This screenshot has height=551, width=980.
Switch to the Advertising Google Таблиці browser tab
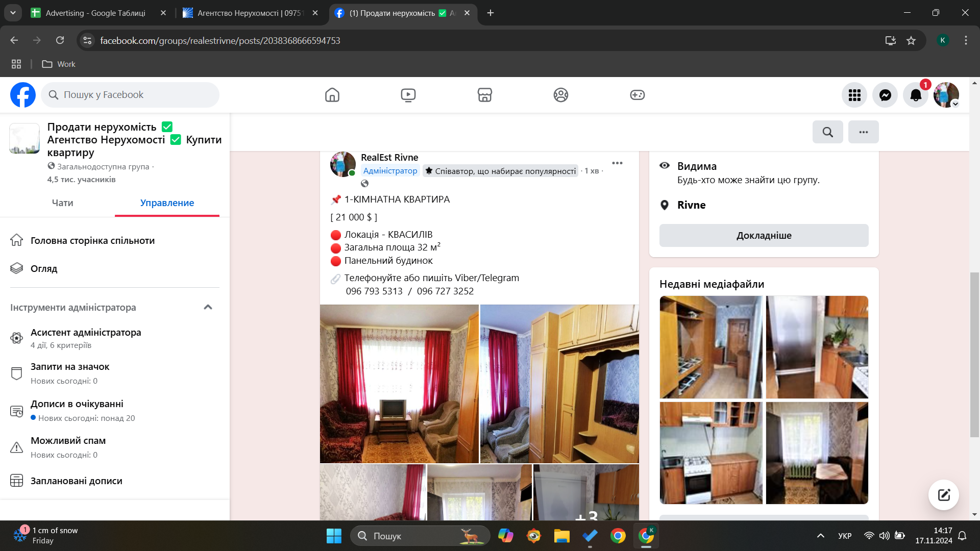click(95, 13)
